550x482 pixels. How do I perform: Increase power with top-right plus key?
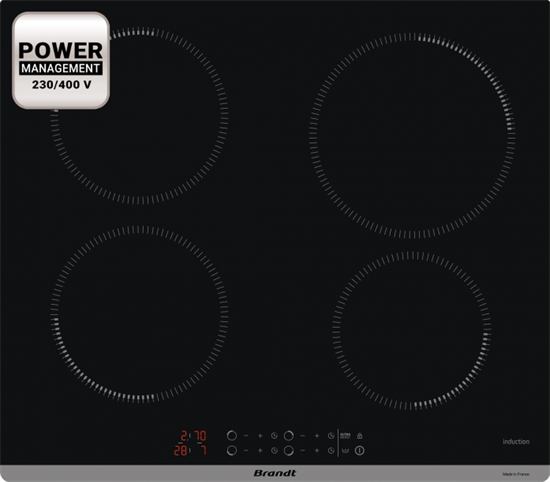click(x=317, y=436)
